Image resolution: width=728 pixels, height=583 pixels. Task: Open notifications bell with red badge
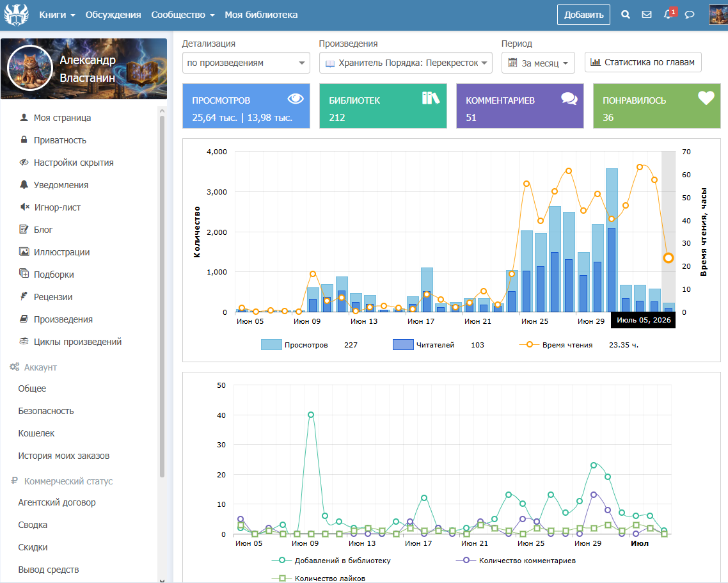(669, 13)
